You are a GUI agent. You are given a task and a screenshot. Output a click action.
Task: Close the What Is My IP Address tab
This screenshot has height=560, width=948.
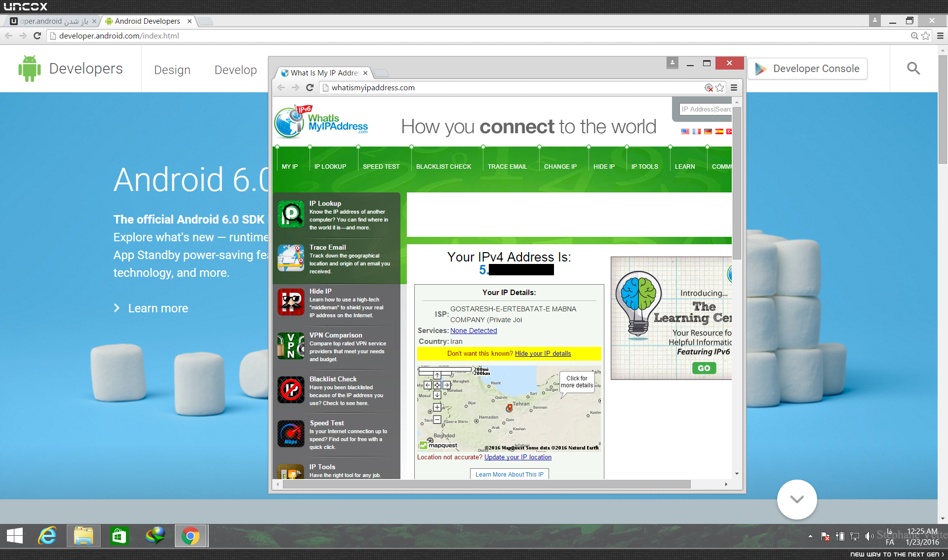(x=365, y=73)
